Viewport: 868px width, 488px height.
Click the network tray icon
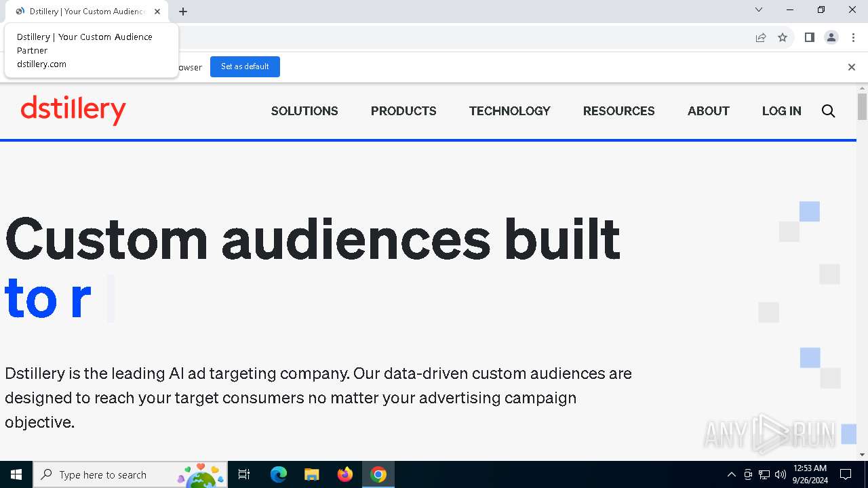tap(764, 474)
